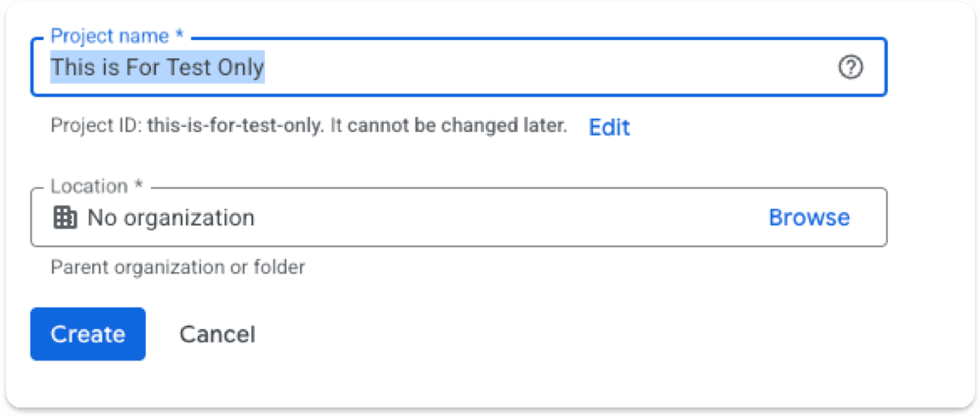Screen dimensions: 980x416
Task: Cancel project creation
Action: tap(217, 334)
